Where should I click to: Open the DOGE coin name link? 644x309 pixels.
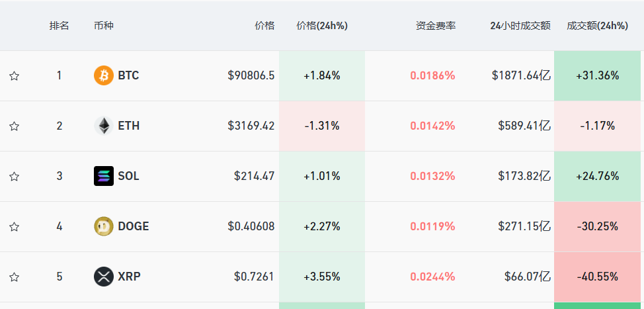click(x=133, y=226)
